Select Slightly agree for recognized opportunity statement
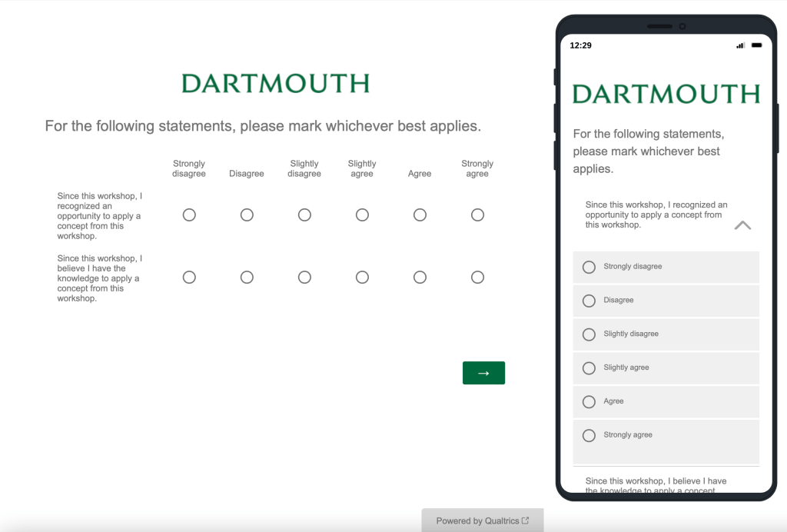Image resolution: width=787 pixels, height=532 pixels. click(x=362, y=215)
